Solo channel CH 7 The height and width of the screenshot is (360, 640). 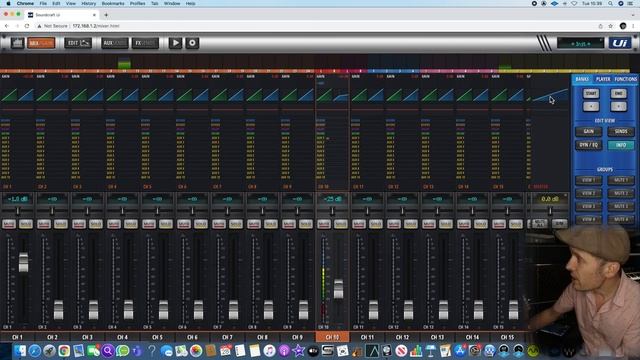coord(236,224)
